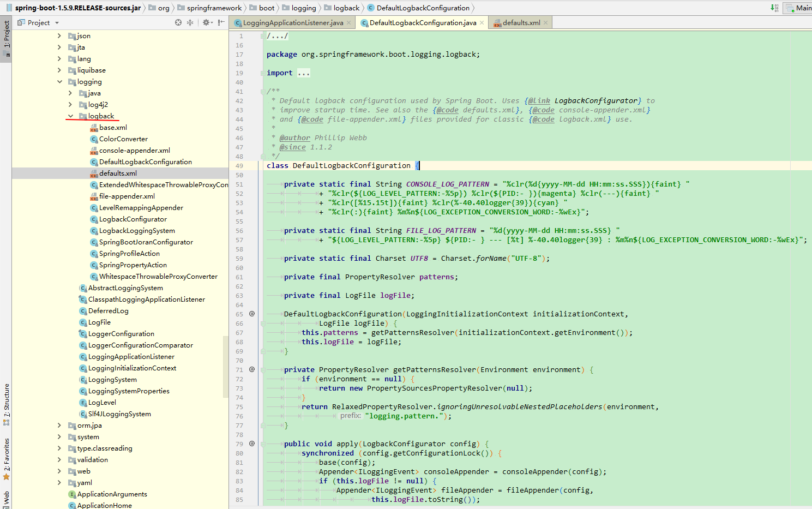Click the Project tree vertical scrollbar
The width and height of the screenshot is (812, 509).
[x=226, y=367]
